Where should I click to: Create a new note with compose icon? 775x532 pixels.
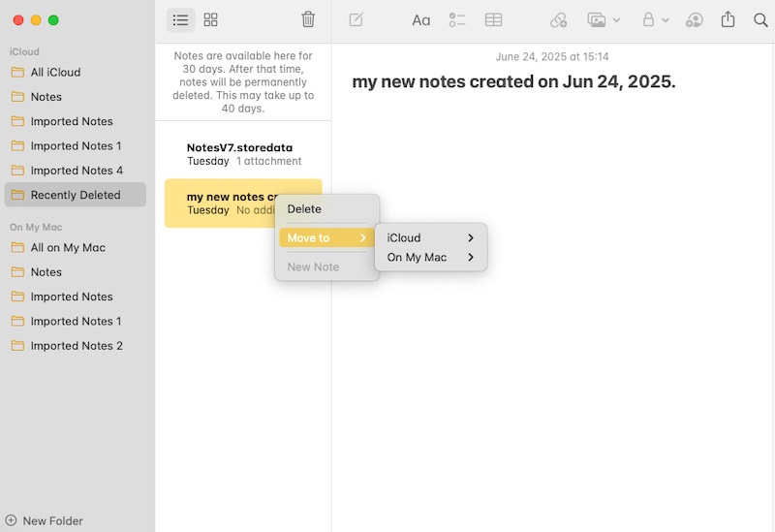356,20
